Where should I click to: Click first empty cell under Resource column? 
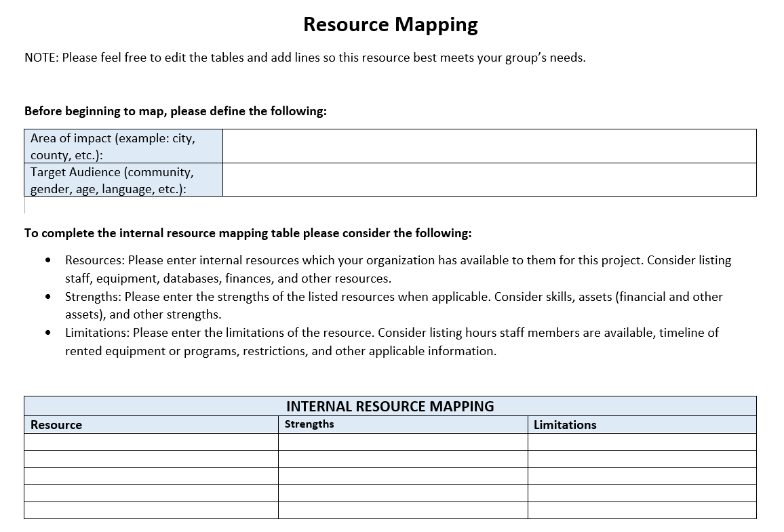point(151,442)
